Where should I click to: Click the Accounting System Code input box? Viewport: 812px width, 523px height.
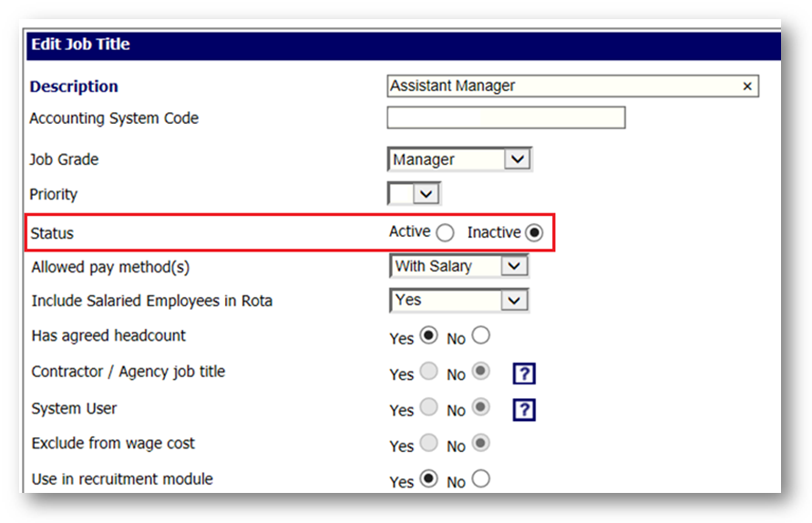pyautogui.click(x=506, y=118)
